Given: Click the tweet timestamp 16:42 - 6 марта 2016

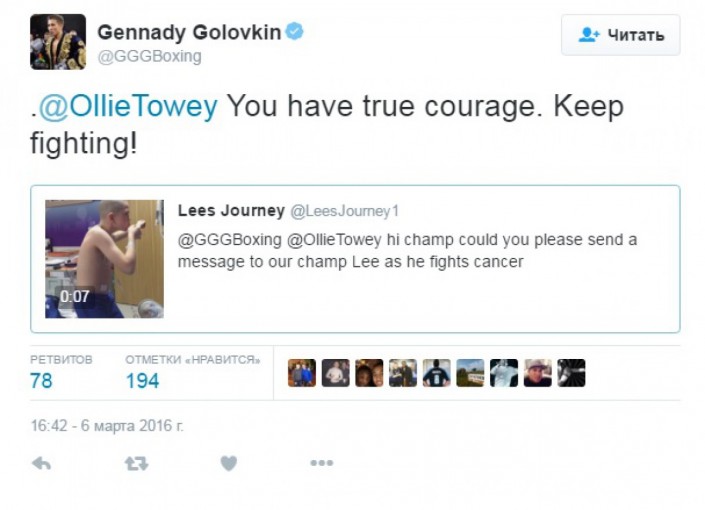Looking at the screenshot, I should click(x=107, y=425).
